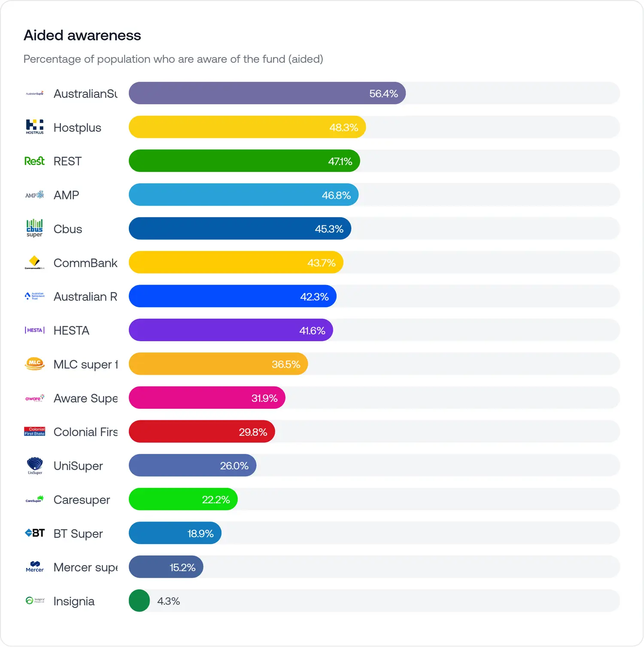Screen dimensions: 644x647
Task: Click the AustralianSuper 56.4% bar
Action: tap(267, 94)
